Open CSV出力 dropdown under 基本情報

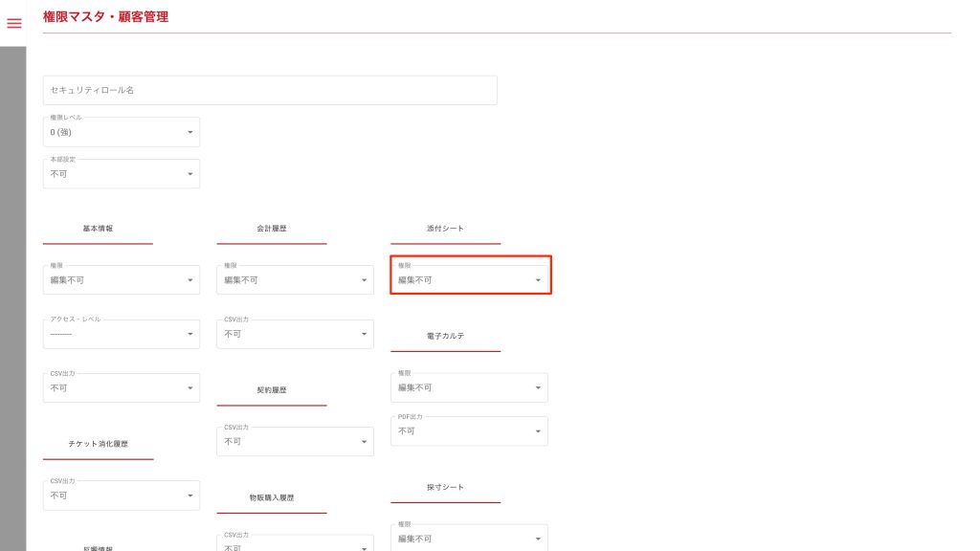point(122,388)
